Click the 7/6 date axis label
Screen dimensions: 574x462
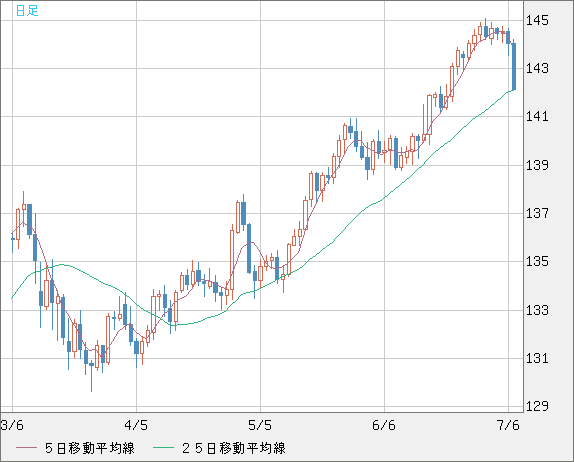tap(508, 425)
